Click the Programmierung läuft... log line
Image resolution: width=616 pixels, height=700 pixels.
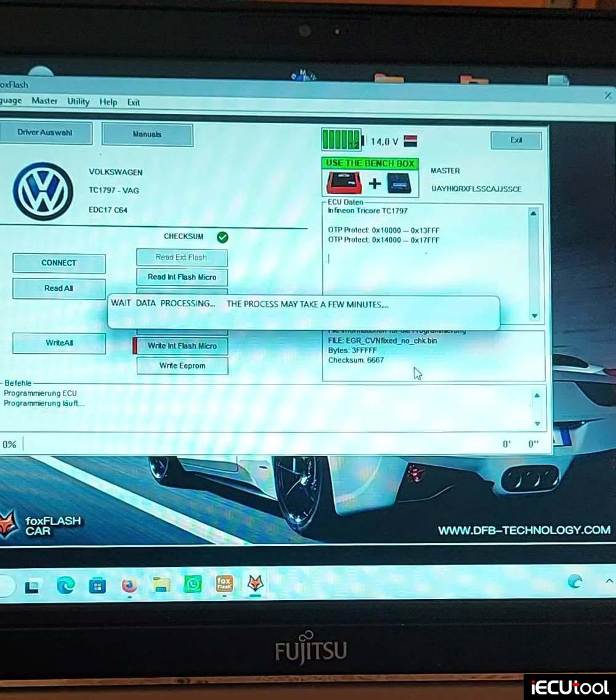[x=44, y=403]
